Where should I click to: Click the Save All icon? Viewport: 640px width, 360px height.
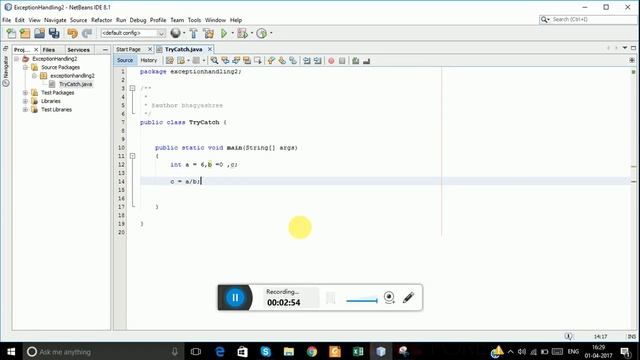(x=54, y=33)
